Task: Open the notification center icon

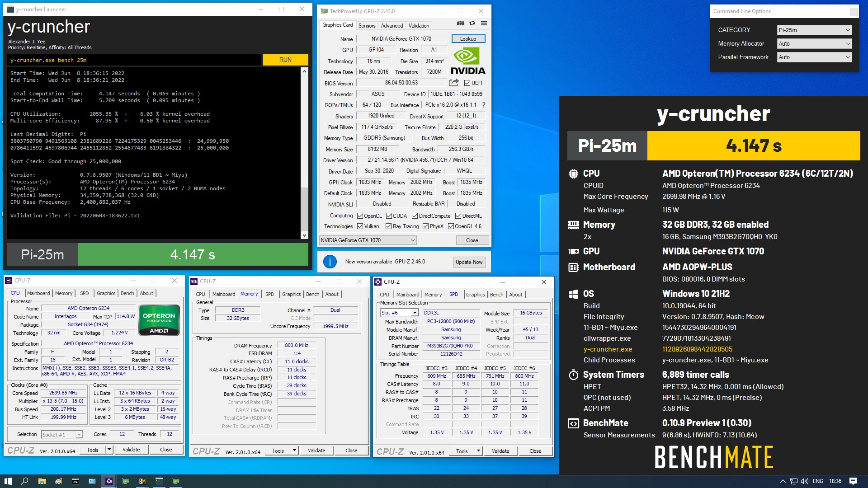Action: coord(853,481)
